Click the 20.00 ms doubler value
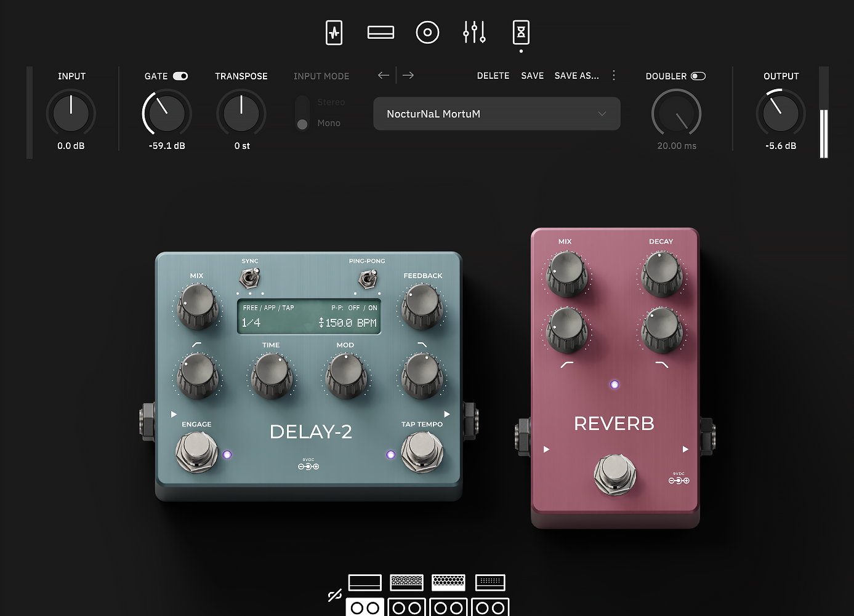The image size is (854, 616). pyautogui.click(x=677, y=146)
